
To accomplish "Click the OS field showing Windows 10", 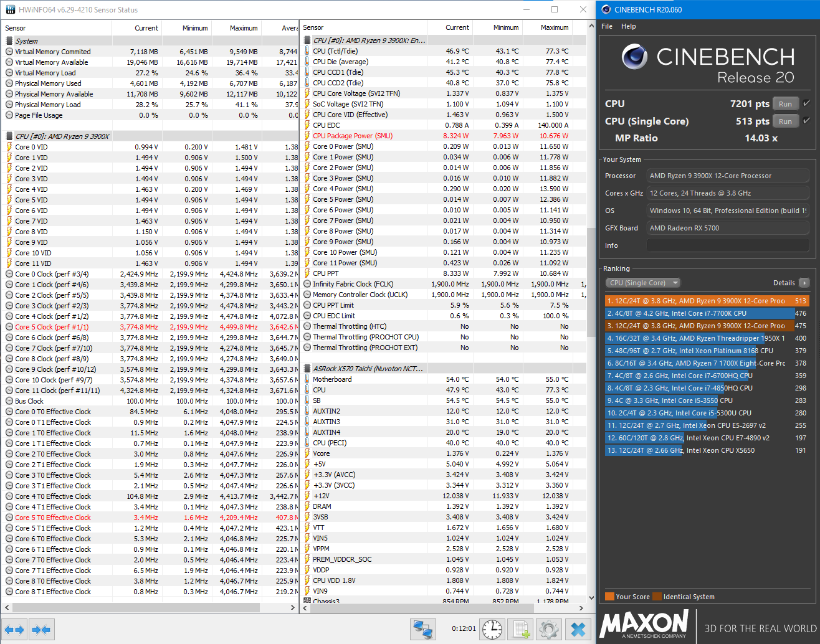I will point(728,211).
